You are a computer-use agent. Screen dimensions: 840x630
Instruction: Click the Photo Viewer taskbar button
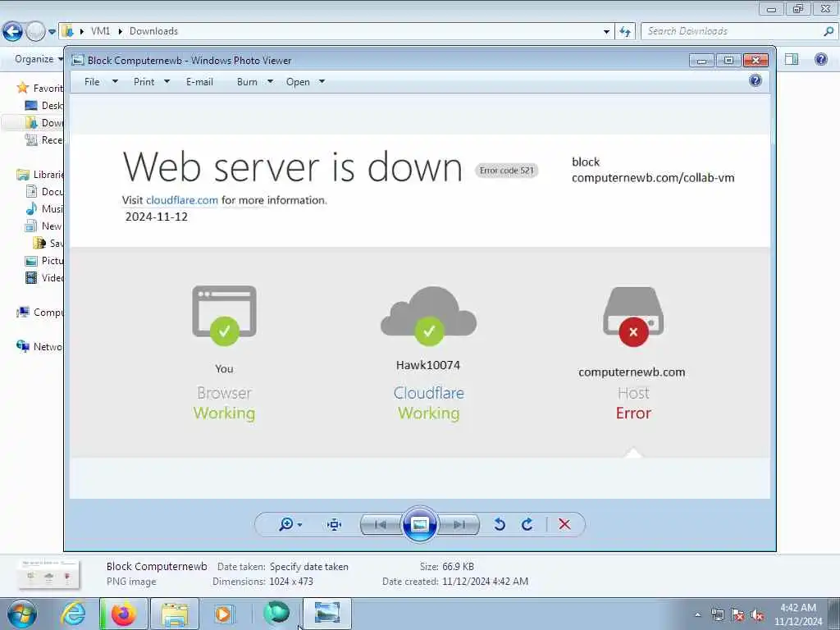click(327, 614)
